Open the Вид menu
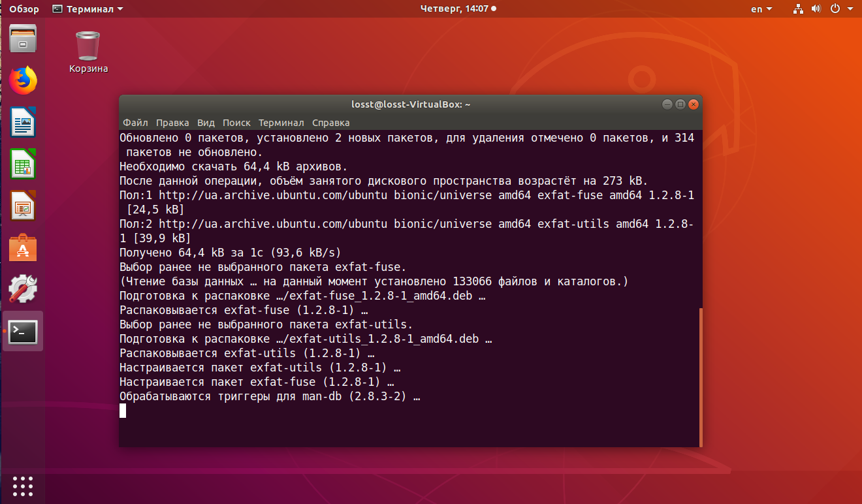This screenshot has height=504, width=862. 206,123
